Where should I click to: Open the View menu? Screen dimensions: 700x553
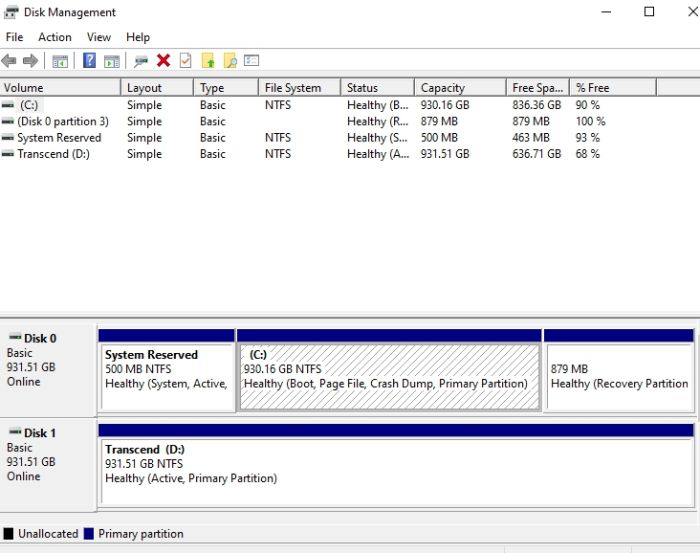click(x=99, y=37)
